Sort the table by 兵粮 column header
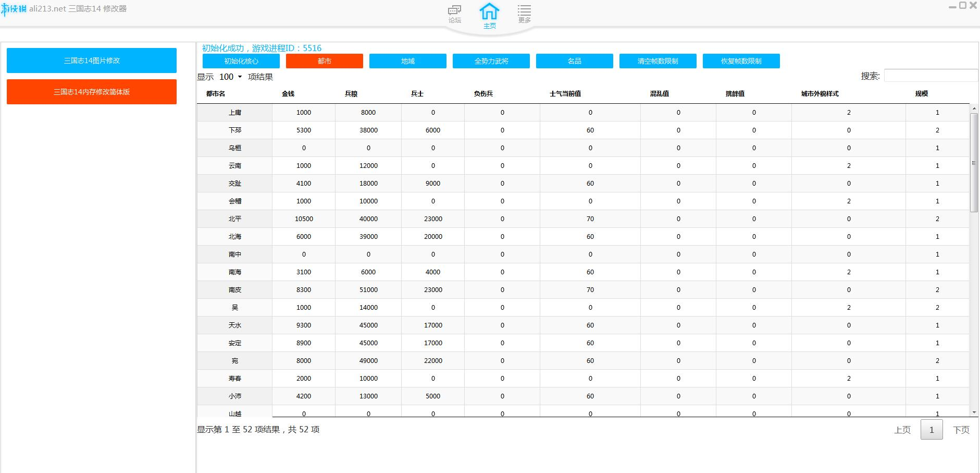 [x=351, y=94]
